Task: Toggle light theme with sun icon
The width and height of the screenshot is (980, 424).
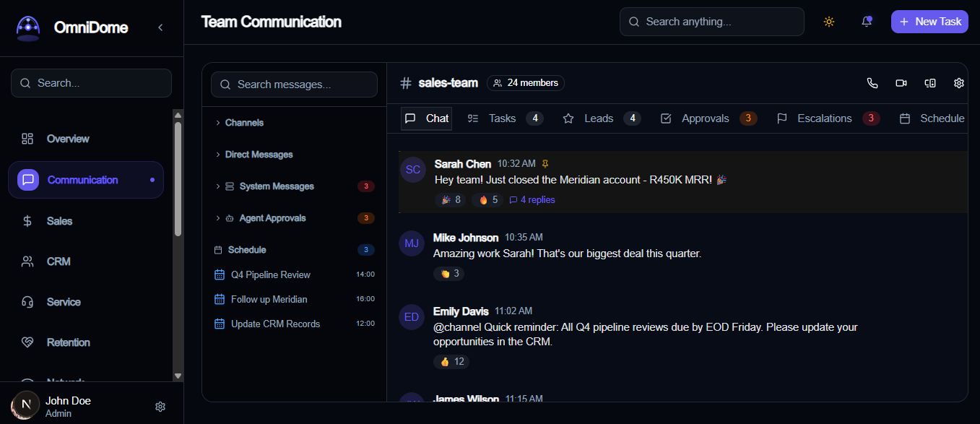Action: pyautogui.click(x=829, y=22)
